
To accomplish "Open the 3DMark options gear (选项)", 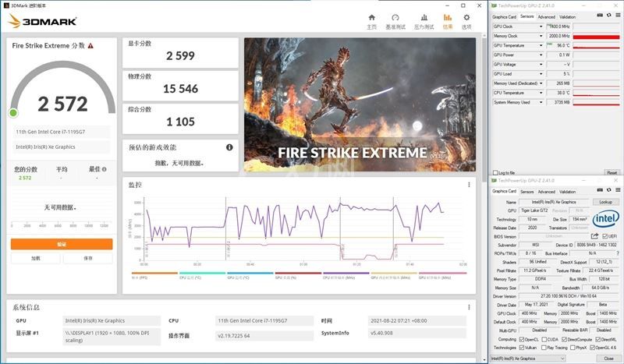I will tap(466, 22).
